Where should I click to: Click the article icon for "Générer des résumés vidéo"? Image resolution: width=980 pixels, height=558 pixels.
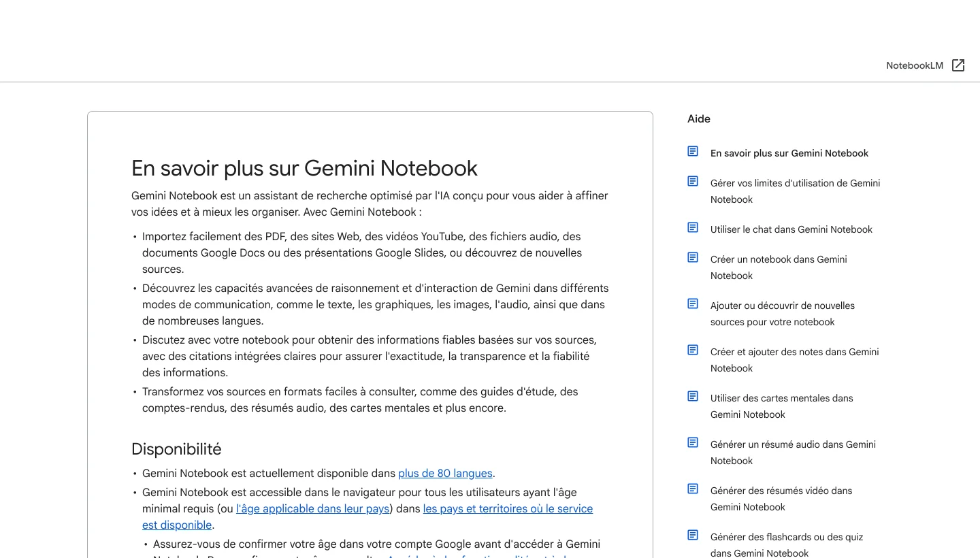(693, 489)
